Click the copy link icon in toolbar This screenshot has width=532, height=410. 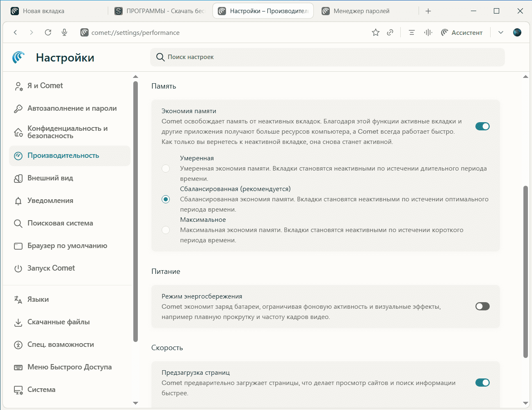[390, 32]
